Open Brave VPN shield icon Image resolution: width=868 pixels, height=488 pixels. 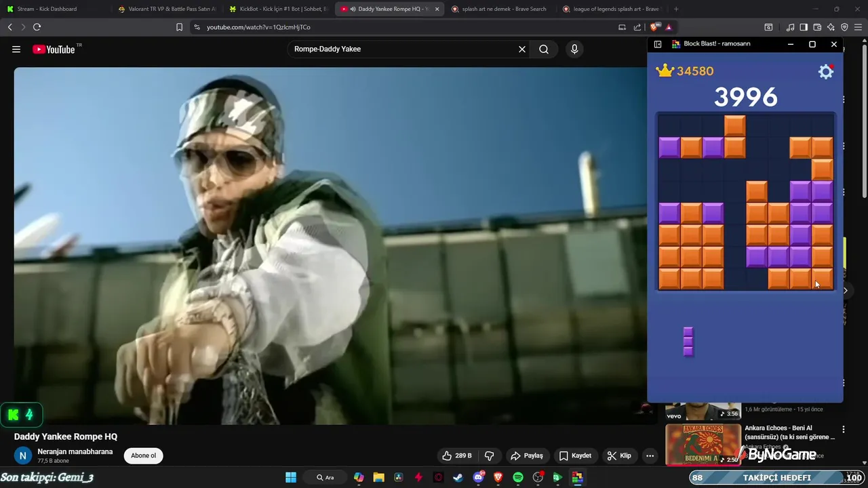(x=844, y=27)
